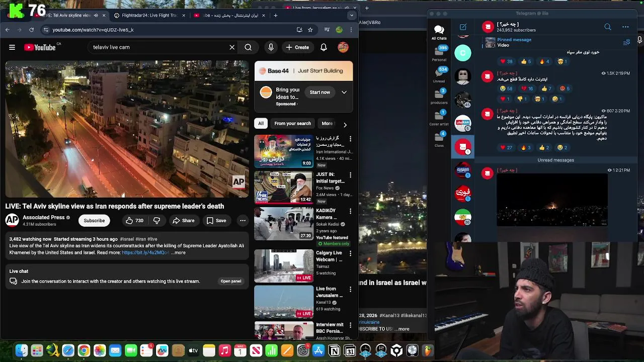Launch Notion from the Dock

pos(334,350)
